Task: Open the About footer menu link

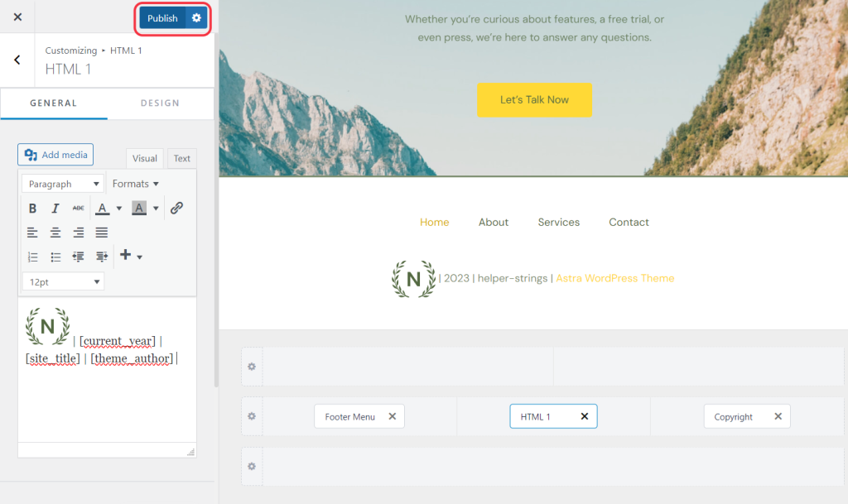Action: click(494, 222)
